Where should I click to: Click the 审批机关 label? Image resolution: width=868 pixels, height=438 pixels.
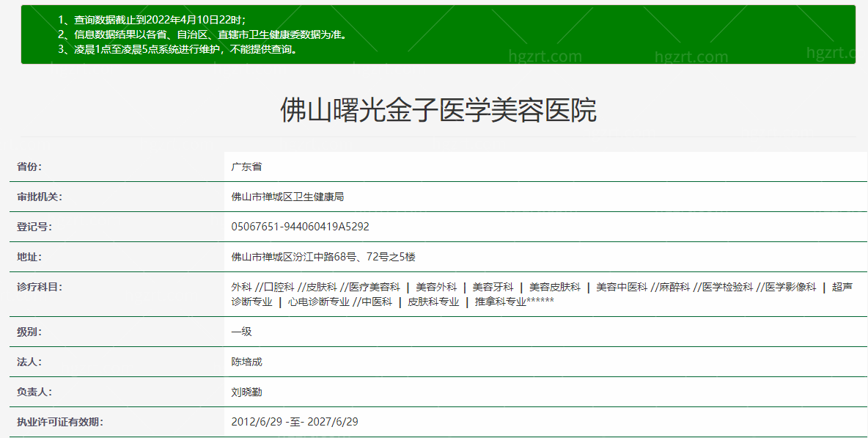click(x=40, y=197)
